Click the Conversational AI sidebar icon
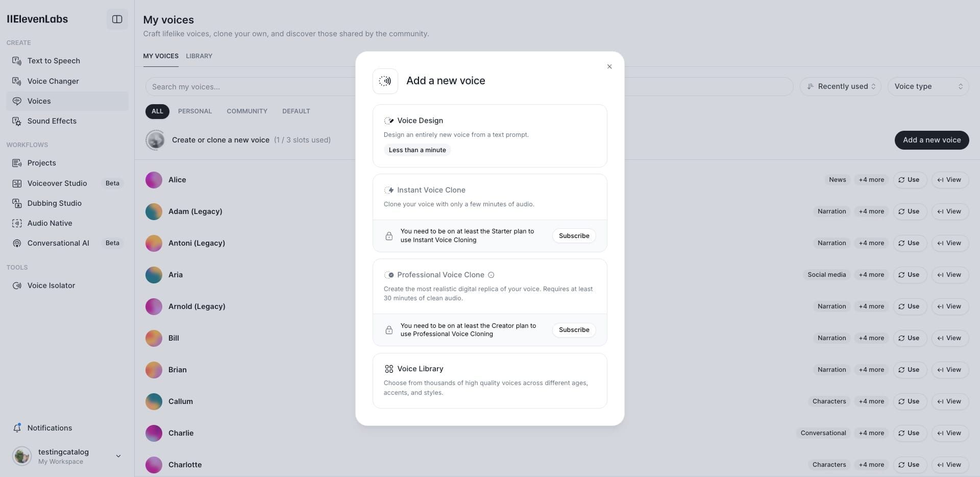This screenshot has width=980, height=477. click(17, 243)
